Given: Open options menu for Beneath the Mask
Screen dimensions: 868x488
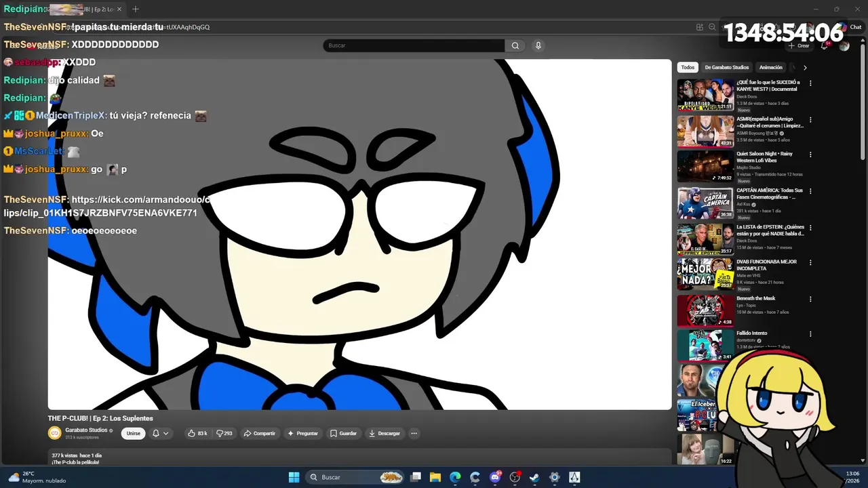Looking at the screenshot, I should click(x=810, y=299).
